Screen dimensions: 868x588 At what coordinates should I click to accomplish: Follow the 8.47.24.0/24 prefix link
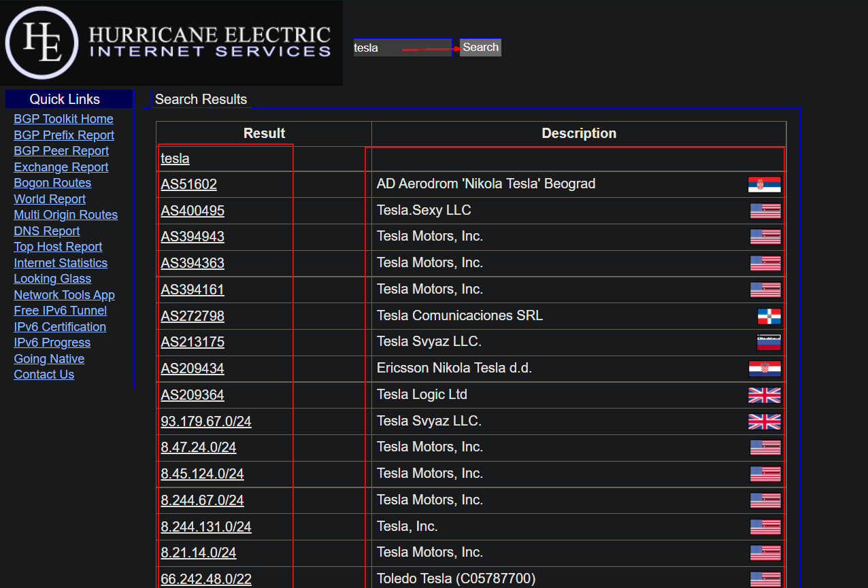(x=199, y=447)
